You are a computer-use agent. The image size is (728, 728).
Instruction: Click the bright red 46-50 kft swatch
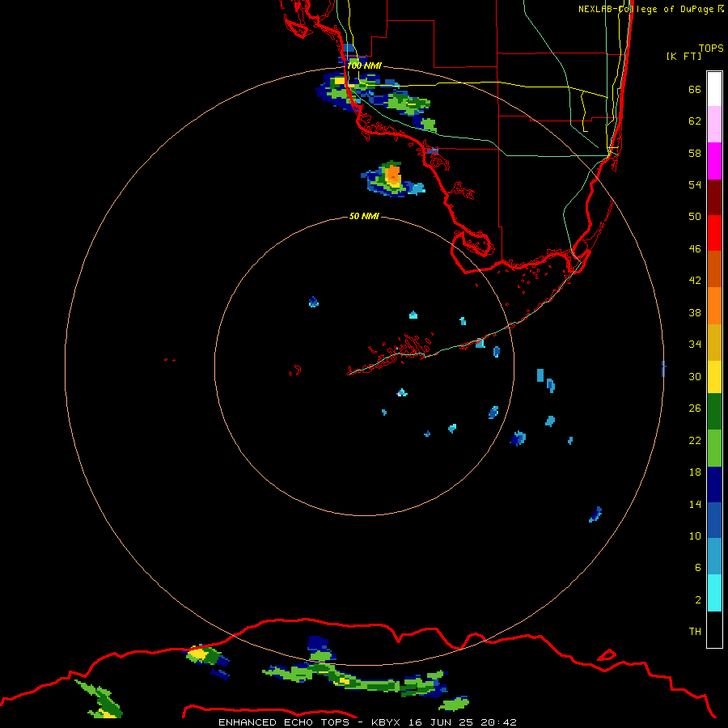(x=714, y=233)
